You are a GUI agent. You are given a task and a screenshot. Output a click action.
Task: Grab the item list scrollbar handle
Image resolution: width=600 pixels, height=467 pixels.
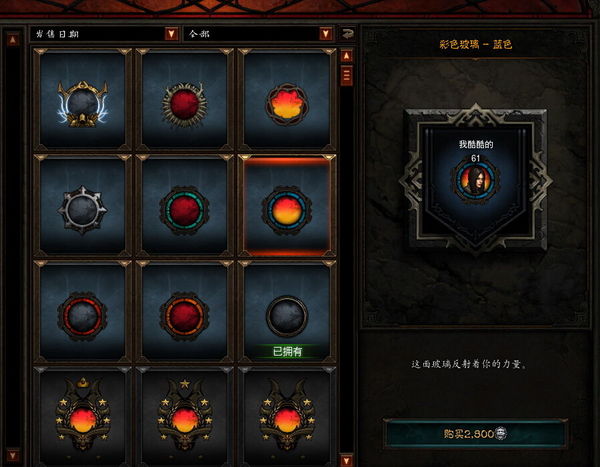coord(346,75)
